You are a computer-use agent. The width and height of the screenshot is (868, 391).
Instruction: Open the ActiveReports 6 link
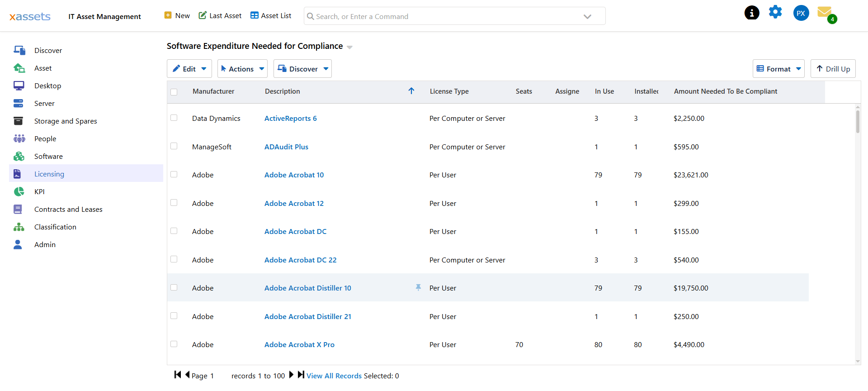(291, 118)
